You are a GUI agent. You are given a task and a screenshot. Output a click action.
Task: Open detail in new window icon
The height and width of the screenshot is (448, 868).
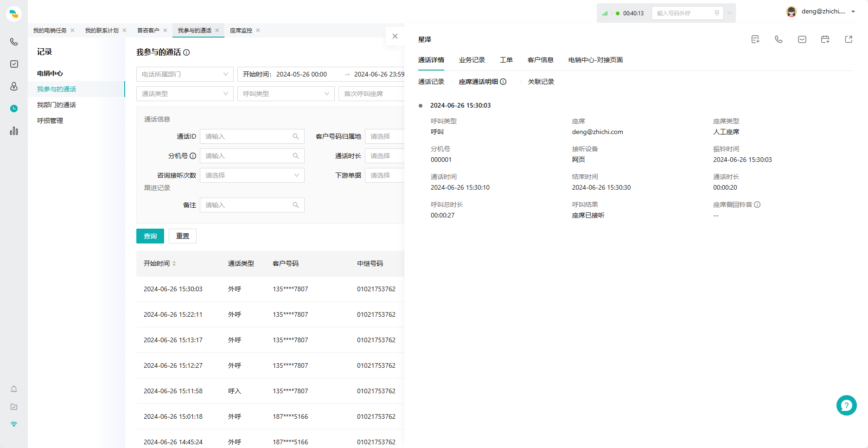[849, 39]
